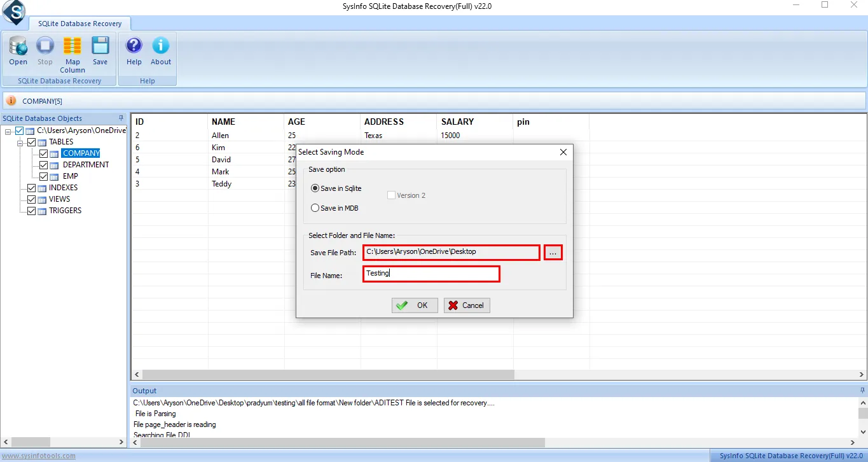Click the Stop toolbar icon
The width and height of the screenshot is (868, 462).
[x=45, y=51]
